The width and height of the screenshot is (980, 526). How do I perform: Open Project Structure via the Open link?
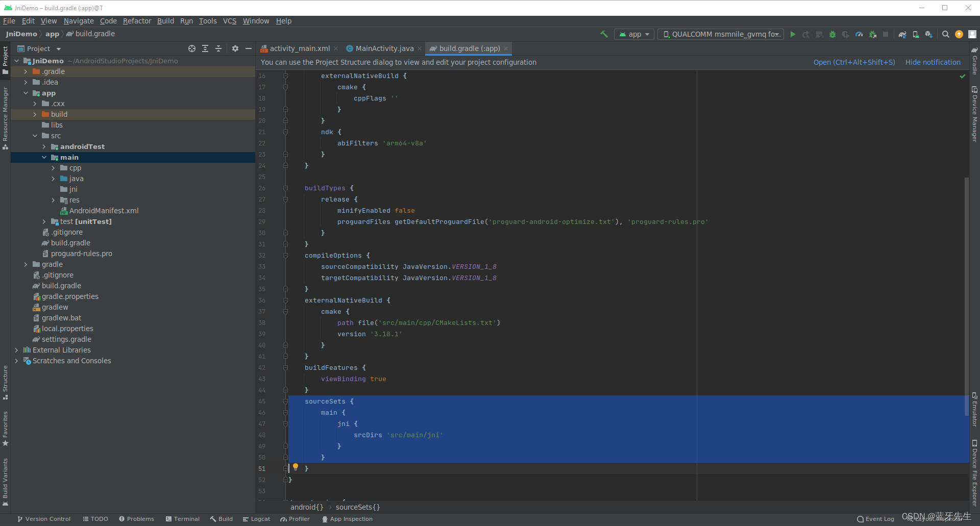pos(853,62)
